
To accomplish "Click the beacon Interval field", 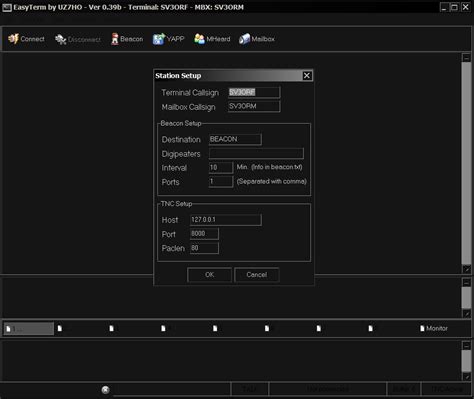I will [x=221, y=167].
